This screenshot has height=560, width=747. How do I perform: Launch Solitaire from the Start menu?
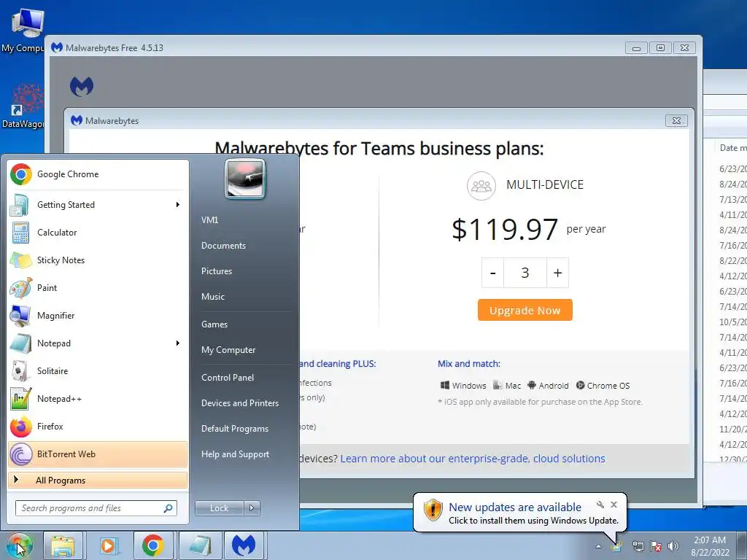coord(98,370)
